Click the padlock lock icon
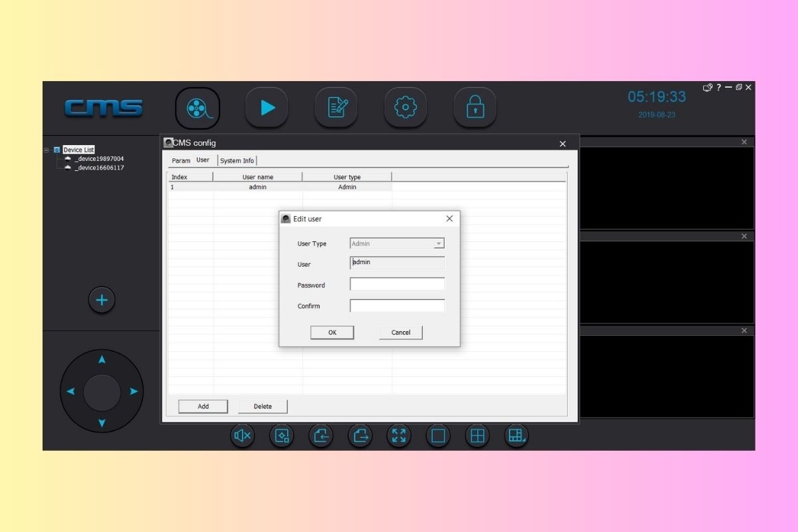This screenshot has height=532, width=798. tap(475, 108)
